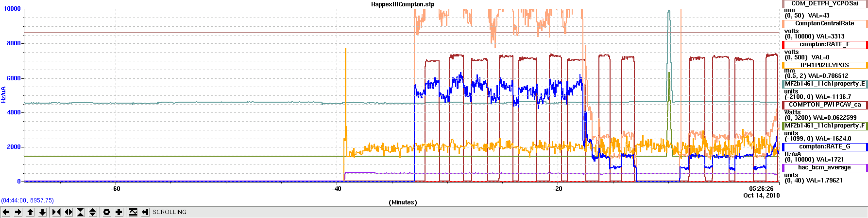
Task: Click the -60 minute tick label
Action: (x=116, y=189)
